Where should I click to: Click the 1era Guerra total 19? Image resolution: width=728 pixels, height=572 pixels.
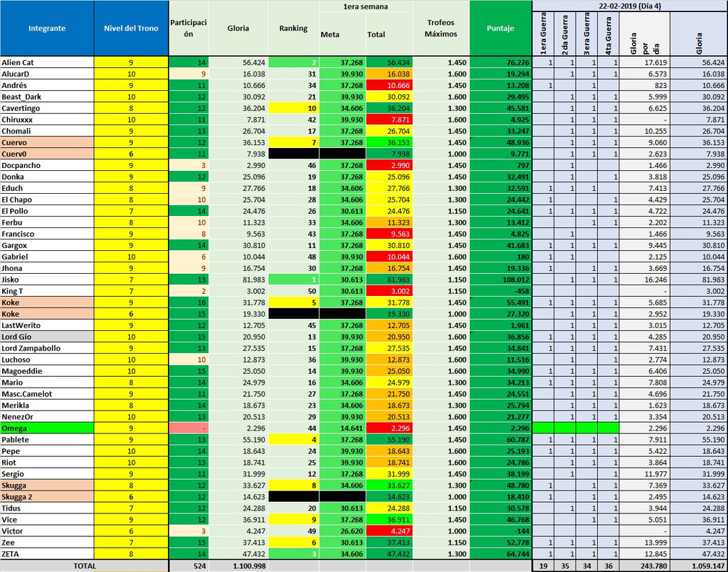(x=543, y=566)
